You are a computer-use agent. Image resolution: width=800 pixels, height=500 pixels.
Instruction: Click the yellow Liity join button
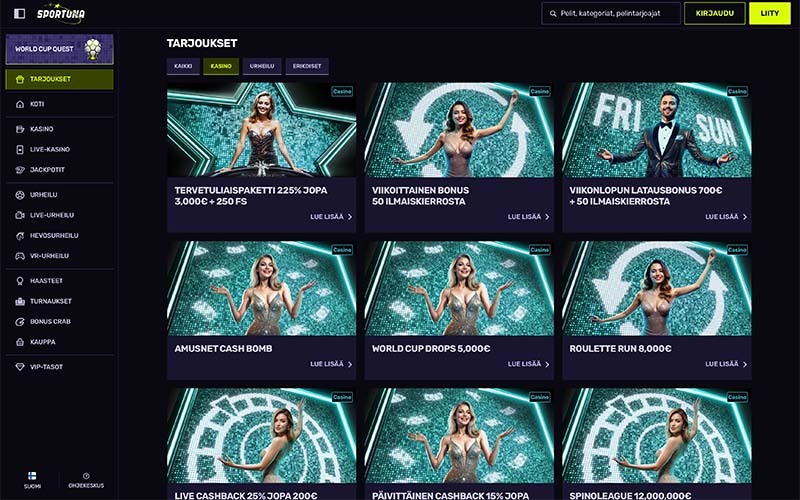(769, 13)
